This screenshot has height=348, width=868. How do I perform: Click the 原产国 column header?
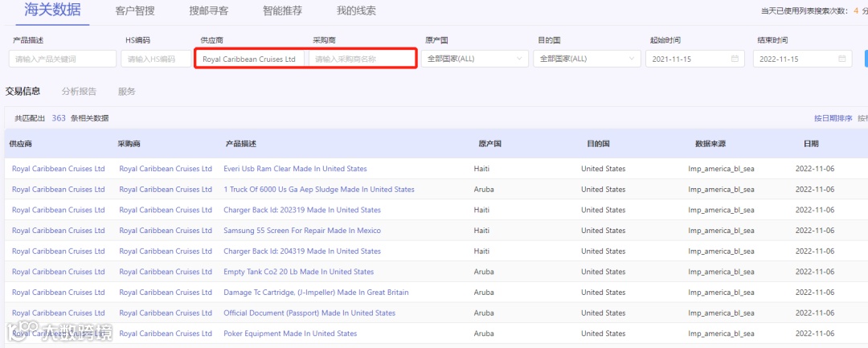tap(490, 144)
